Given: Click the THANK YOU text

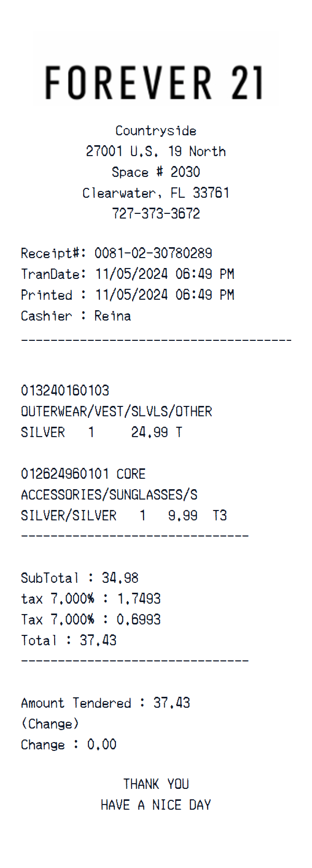Looking at the screenshot, I should point(156,784).
